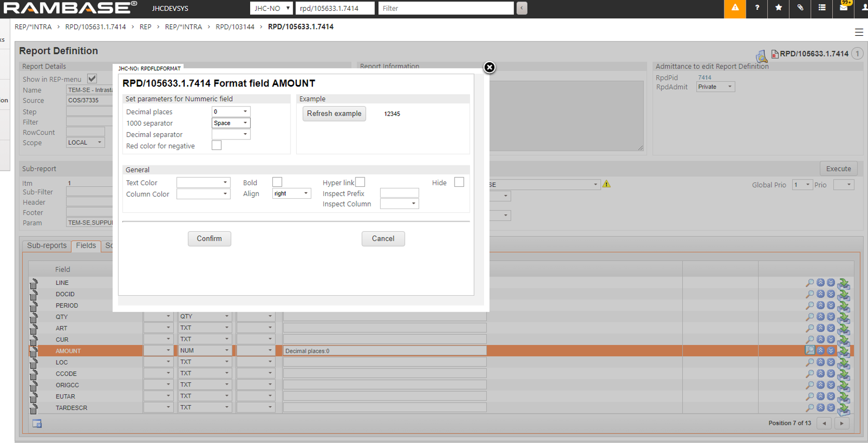Click the Confirm button
868x443 pixels.
click(209, 239)
